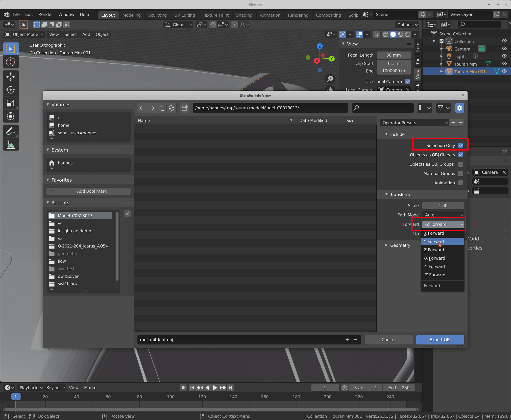Refresh the file list
This screenshot has width=511, height=420.
click(x=172, y=108)
